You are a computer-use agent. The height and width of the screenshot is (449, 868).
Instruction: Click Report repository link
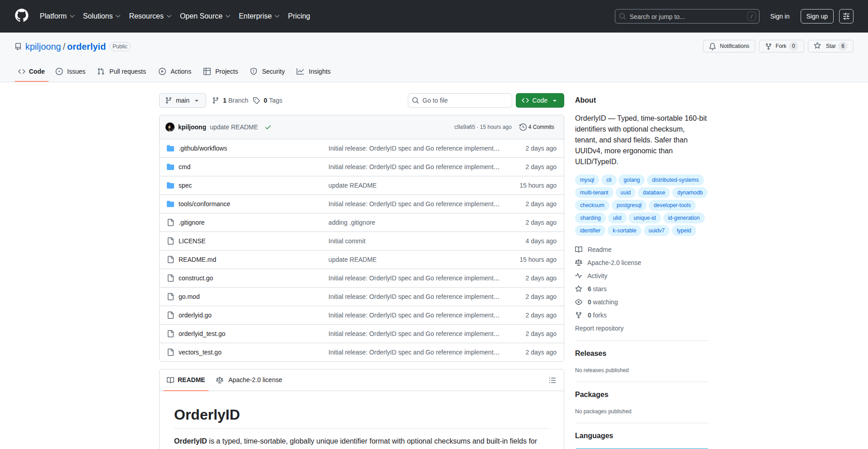pos(599,328)
